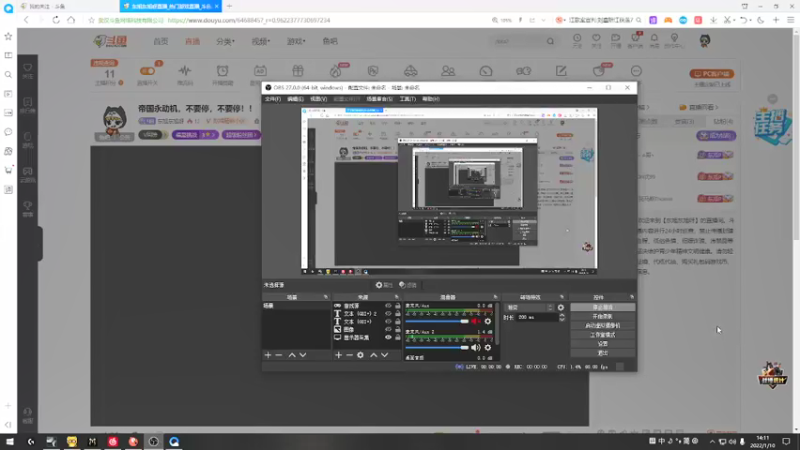The image size is (800, 450).
Task: Mute the 麦克风/Aux 2 speaker
Action: [476, 347]
